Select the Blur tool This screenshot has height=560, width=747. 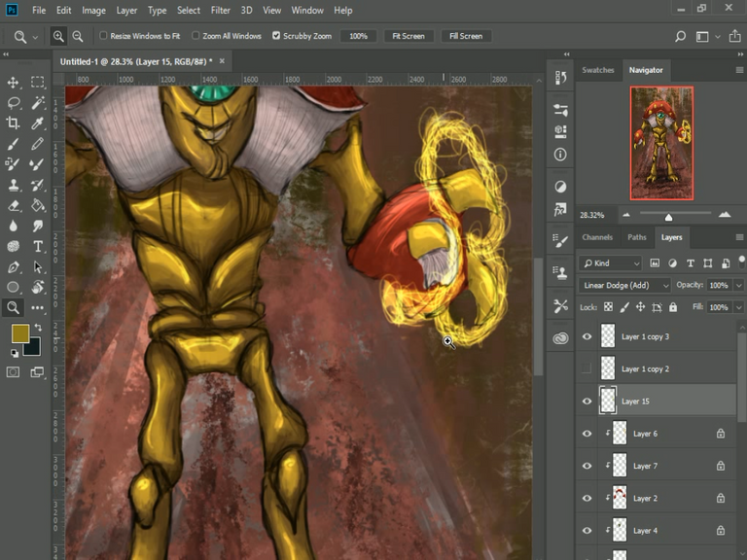click(x=13, y=226)
